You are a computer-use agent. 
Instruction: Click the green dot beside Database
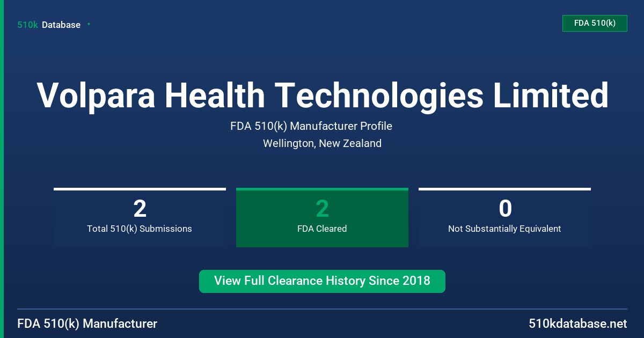coord(89,24)
